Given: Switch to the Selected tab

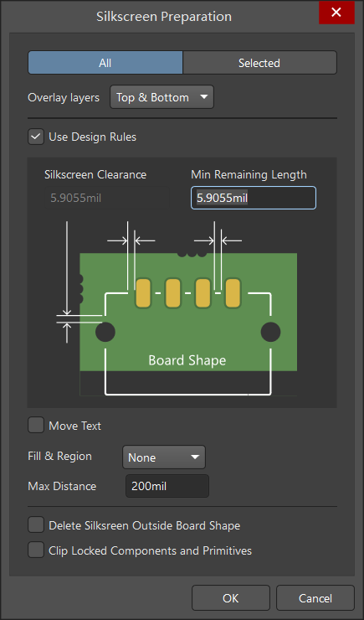Looking at the screenshot, I should click(x=259, y=63).
